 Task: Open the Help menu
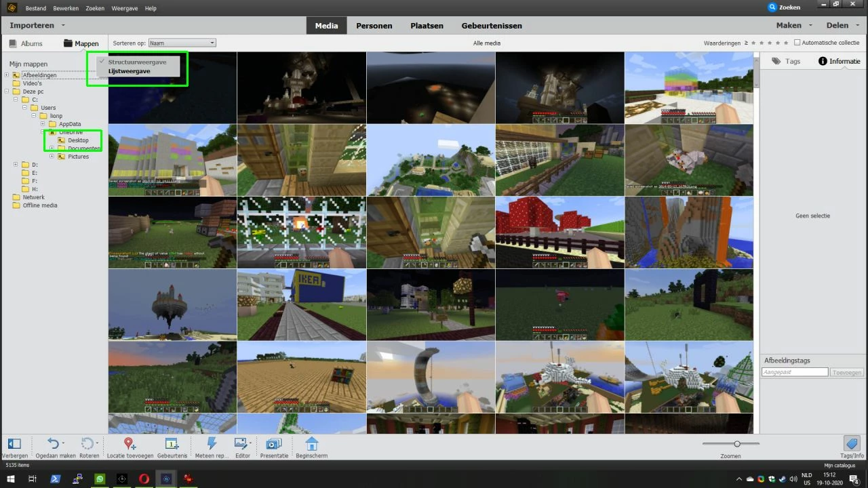tap(151, 8)
